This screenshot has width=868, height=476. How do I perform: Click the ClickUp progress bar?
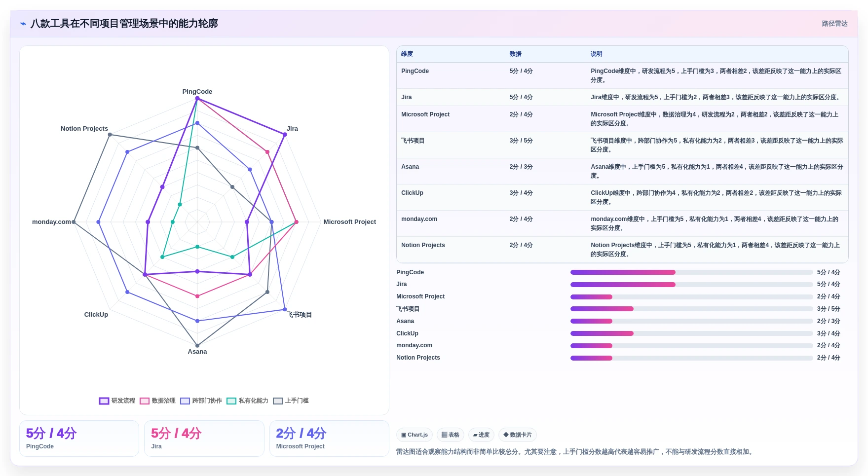click(691, 333)
